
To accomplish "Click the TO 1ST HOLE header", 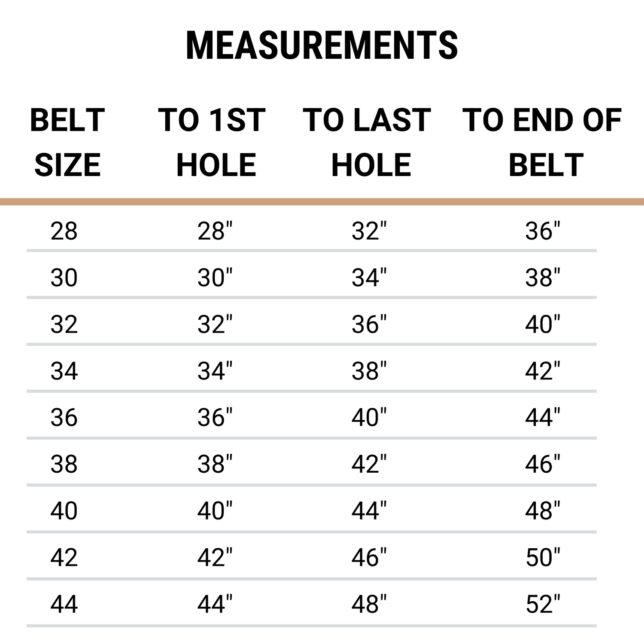I will [x=212, y=142].
